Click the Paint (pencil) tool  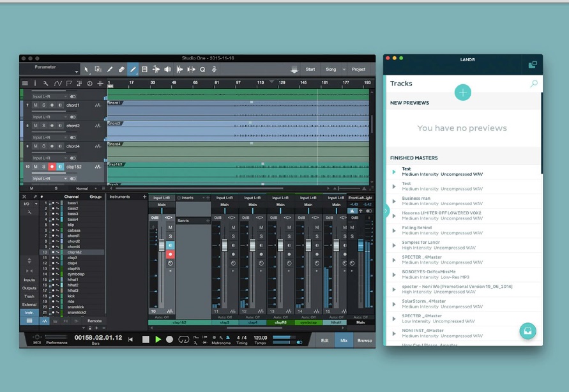point(133,69)
